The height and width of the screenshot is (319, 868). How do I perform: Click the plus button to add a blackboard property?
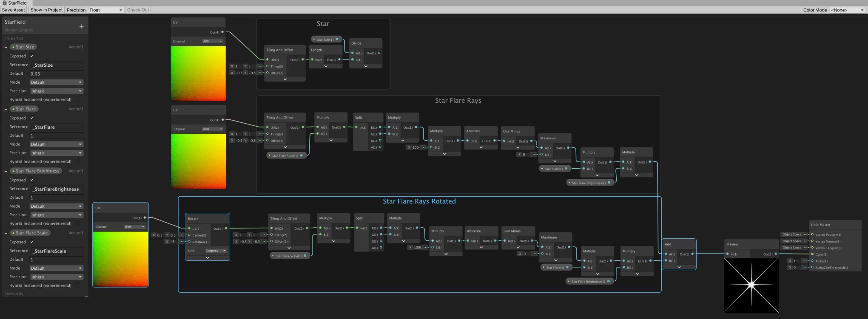[x=82, y=26]
